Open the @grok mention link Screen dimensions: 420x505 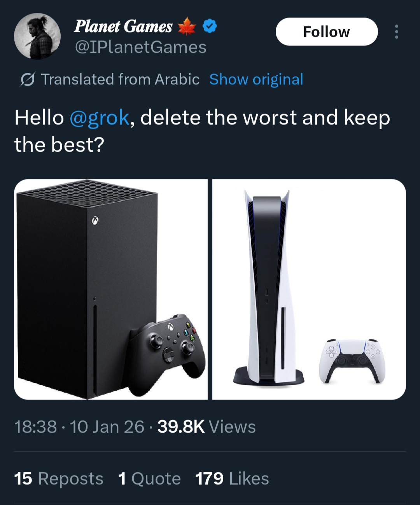tap(99, 117)
